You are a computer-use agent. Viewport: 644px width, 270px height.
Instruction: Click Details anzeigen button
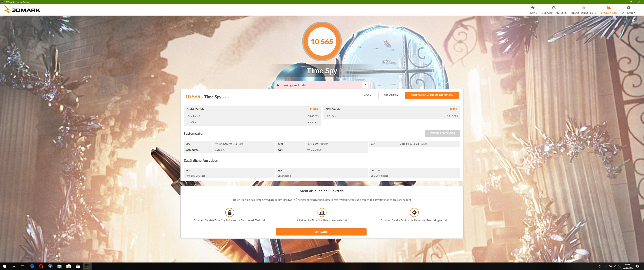point(442,133)
